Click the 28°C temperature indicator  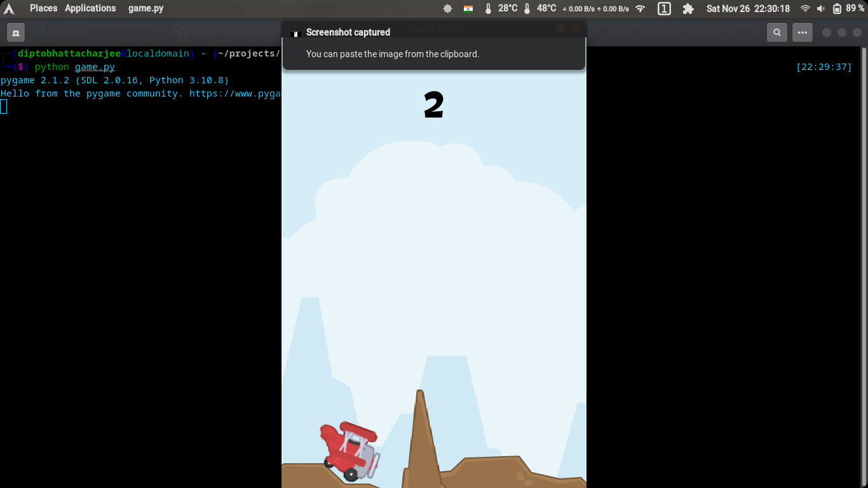(x=501, y=9)
